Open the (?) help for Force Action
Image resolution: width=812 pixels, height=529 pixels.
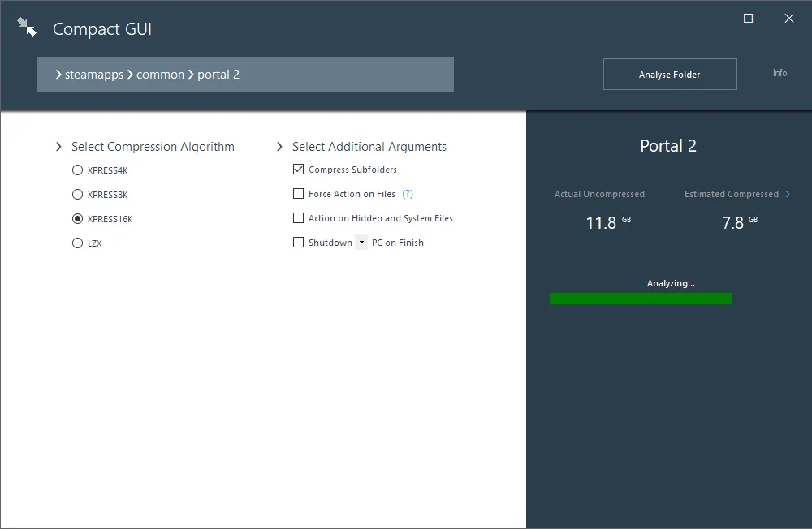pos(408,194)
